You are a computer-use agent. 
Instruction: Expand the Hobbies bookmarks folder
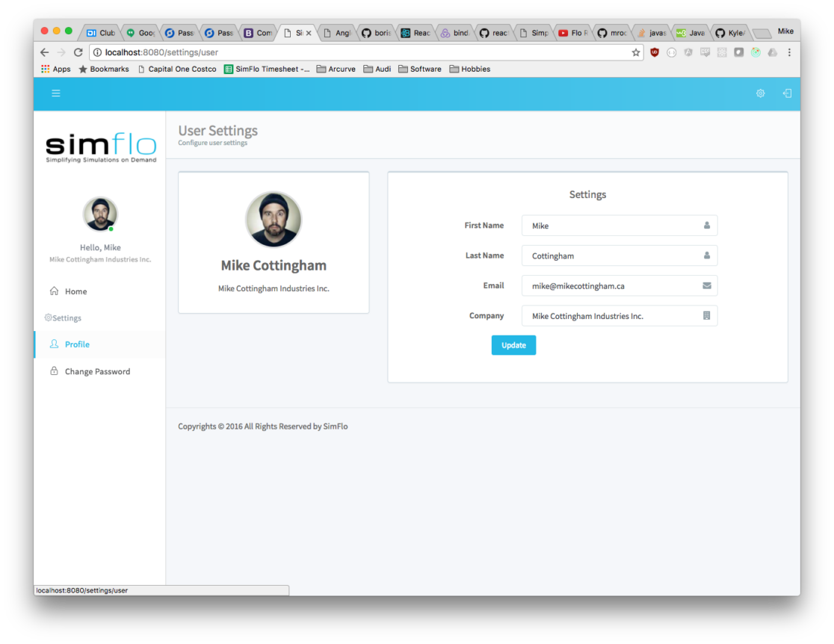[x=469, y=69]
